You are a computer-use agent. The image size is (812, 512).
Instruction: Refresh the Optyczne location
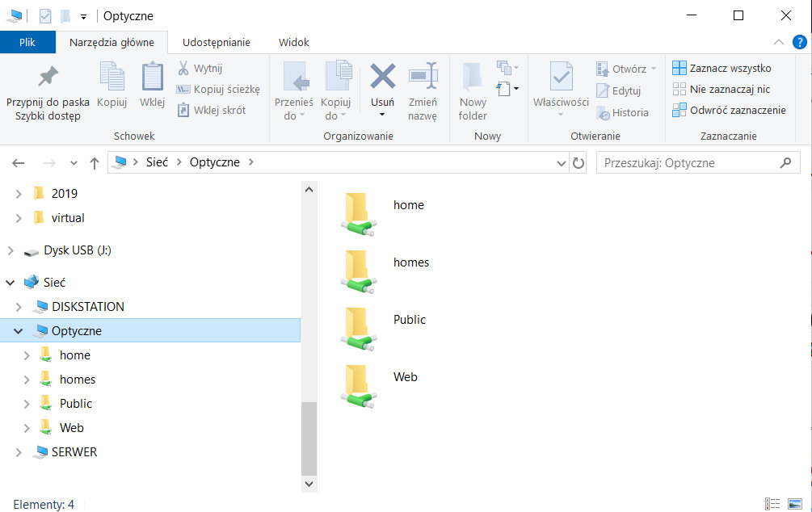point(578,163)
